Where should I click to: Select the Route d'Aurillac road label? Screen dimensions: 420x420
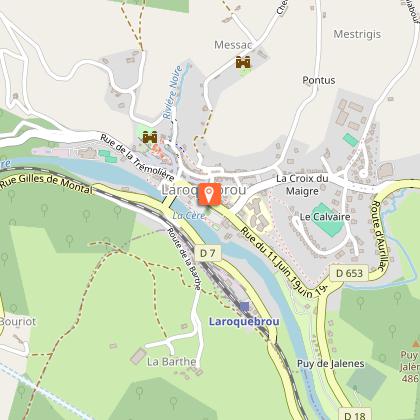pyautogui.click(x=379, y=236)
